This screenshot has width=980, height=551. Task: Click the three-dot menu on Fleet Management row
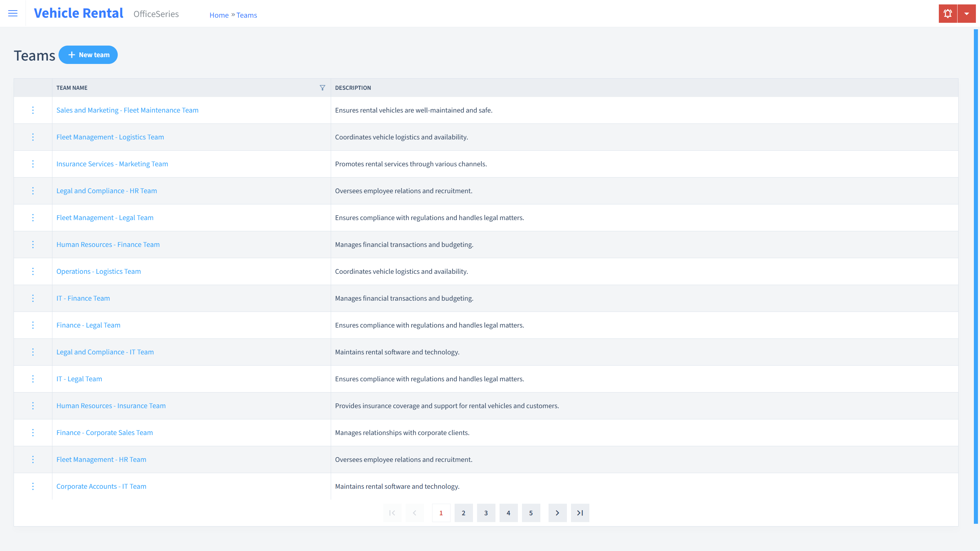tap(32, 137)
